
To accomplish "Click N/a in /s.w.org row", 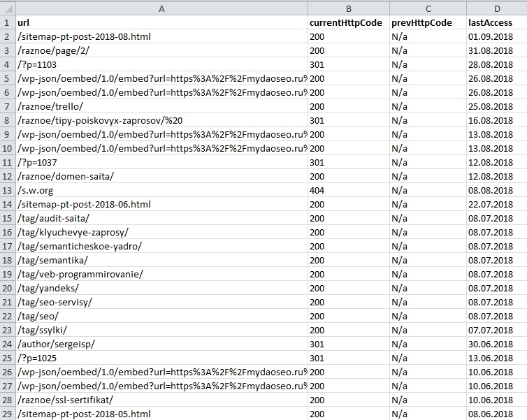I will (x=428, y=191).
